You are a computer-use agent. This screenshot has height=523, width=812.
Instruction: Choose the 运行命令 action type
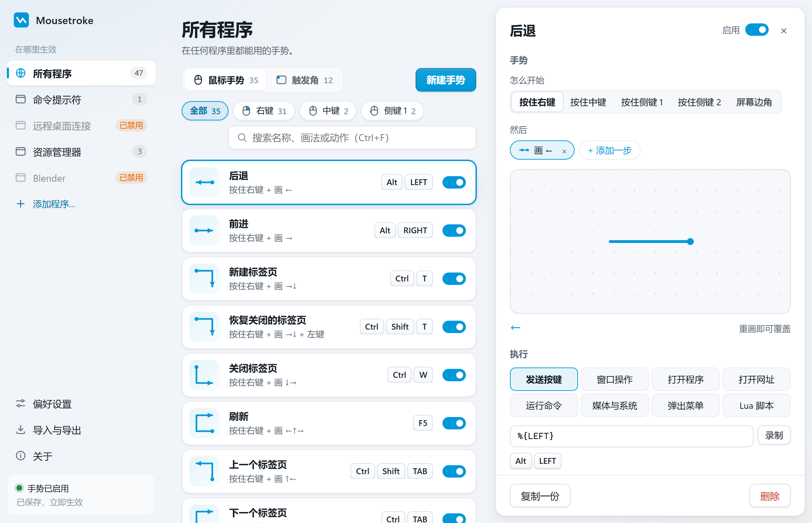point(544,405)
